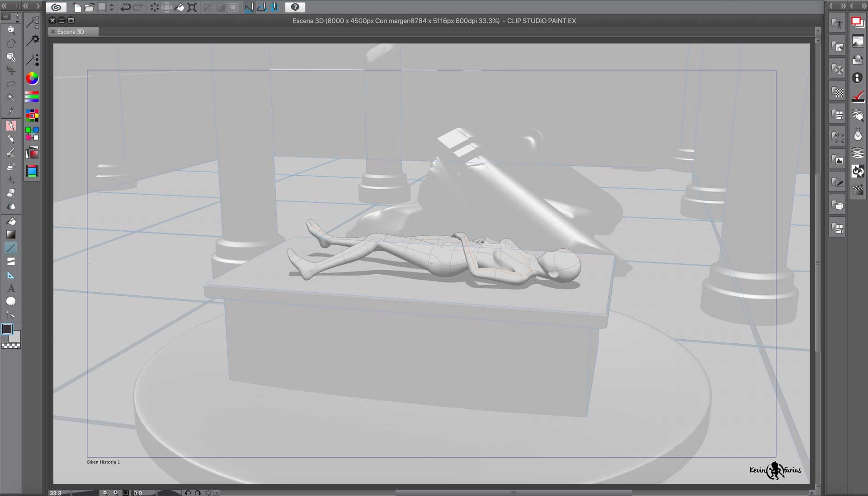The height and width of the screenshot is (496, 868).
Task: Collapse the left tool palette dock
Action: pos(5,6)
